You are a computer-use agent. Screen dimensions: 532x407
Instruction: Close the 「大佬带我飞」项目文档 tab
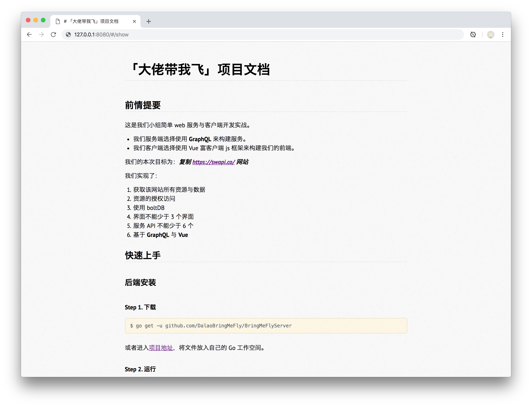click(134, 22)
